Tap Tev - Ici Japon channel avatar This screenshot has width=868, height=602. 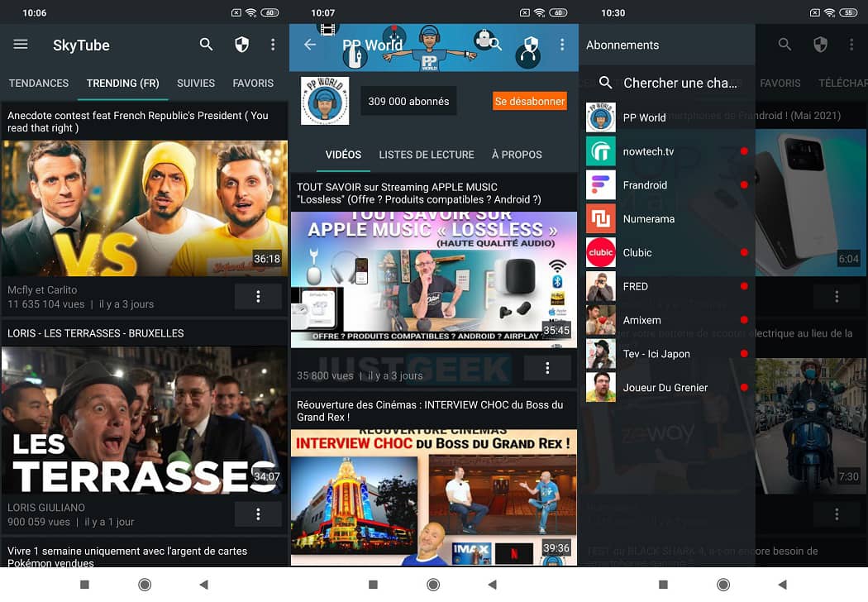coord(601,354)
